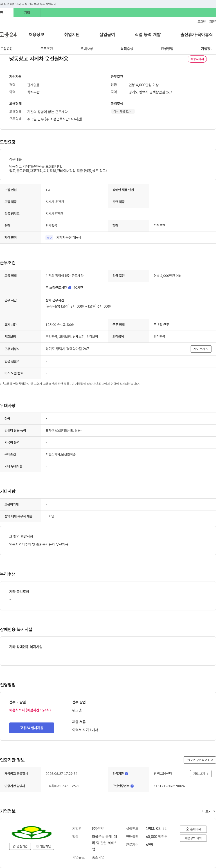Open the company 홈페이지 button
The height and width of the screenshot is (868, 216).
[193, 829]
